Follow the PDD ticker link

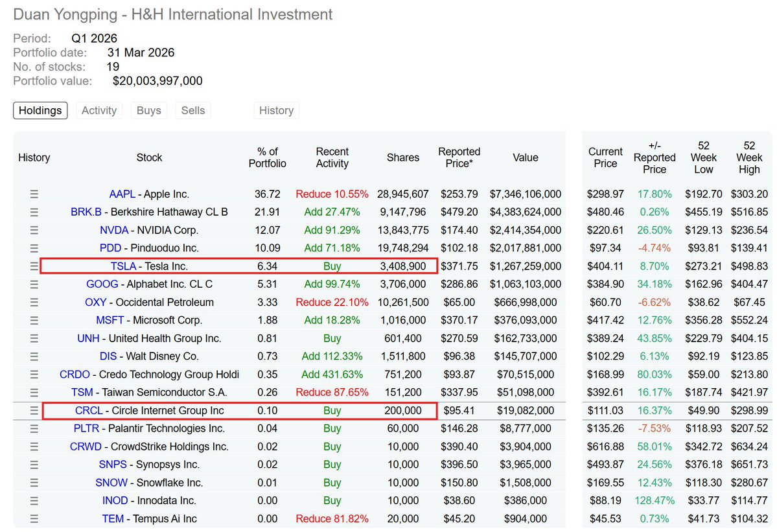pos(111,248)
